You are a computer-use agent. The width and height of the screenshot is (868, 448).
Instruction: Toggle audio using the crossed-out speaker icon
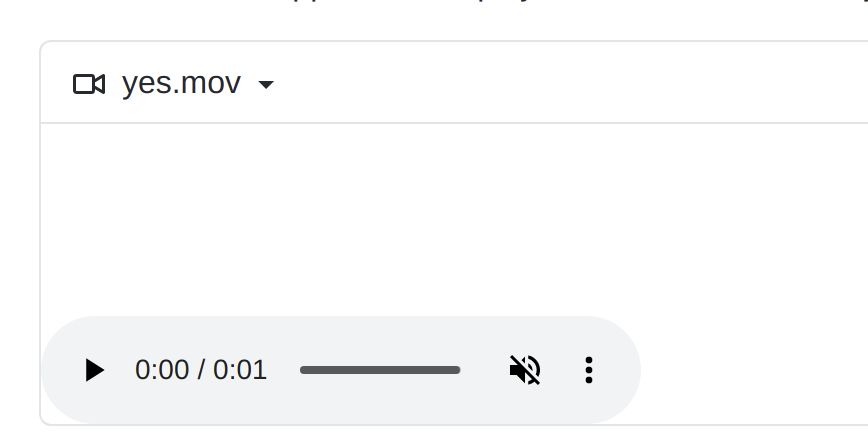[525, 370]
